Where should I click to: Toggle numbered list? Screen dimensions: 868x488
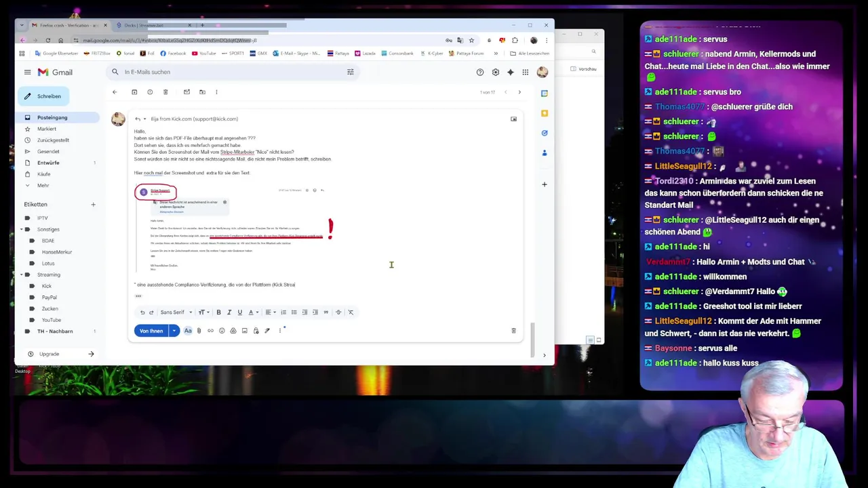[283, 312]
